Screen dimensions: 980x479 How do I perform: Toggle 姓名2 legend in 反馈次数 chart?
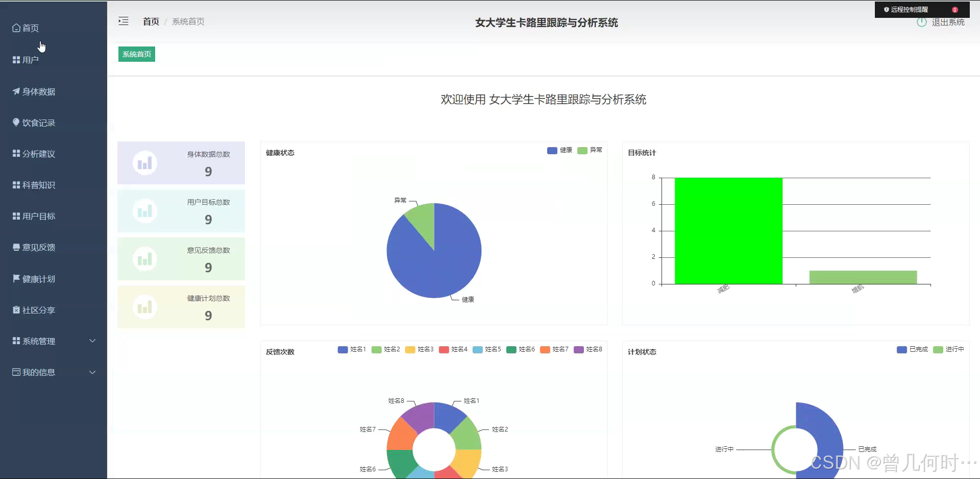(x=385, y=349)
